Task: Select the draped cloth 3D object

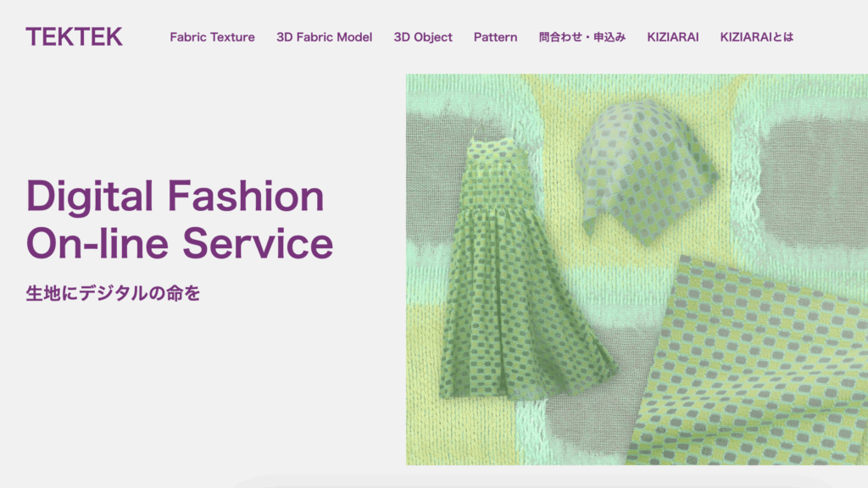Action: tap(648, 171)
